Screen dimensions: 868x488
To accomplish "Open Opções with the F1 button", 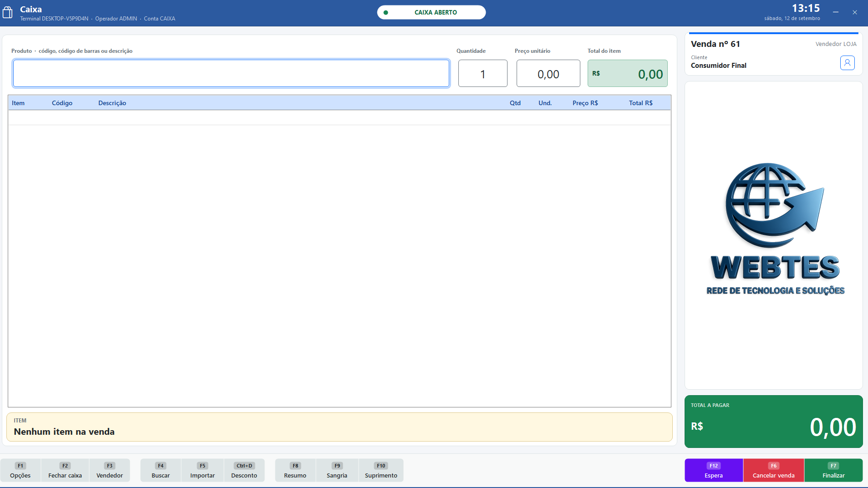I will click(x=20, y=470).
